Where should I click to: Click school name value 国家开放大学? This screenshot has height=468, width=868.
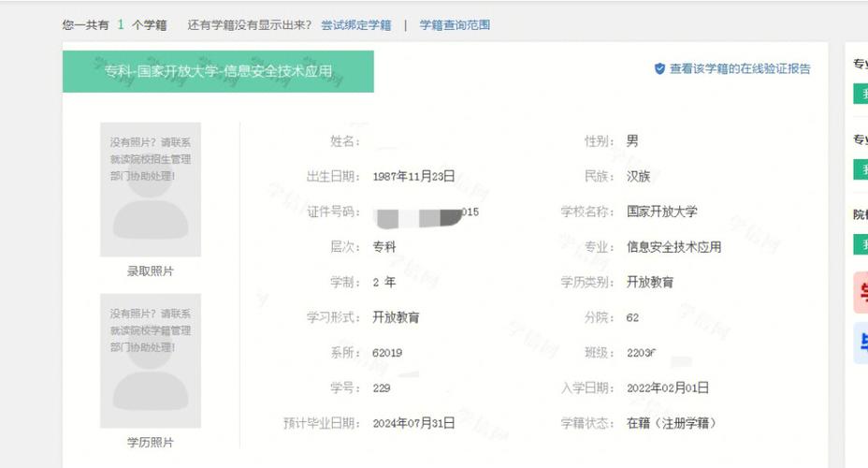pyautogui.click(x=662, y=212)
